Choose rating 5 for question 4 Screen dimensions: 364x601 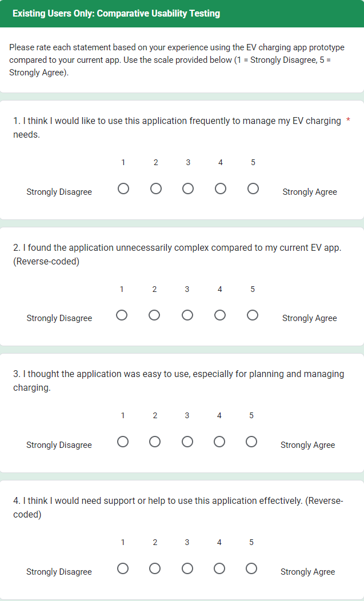251,568
